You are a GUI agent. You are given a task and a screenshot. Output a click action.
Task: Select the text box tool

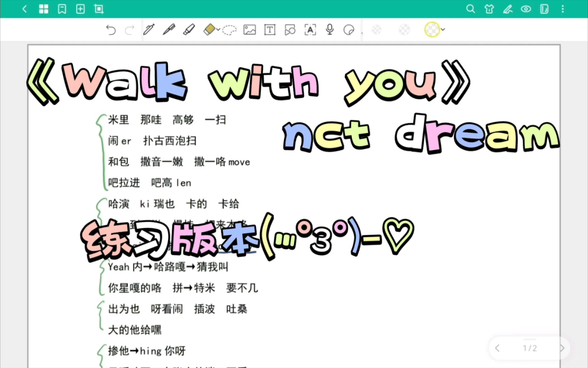tap(270, 30)
